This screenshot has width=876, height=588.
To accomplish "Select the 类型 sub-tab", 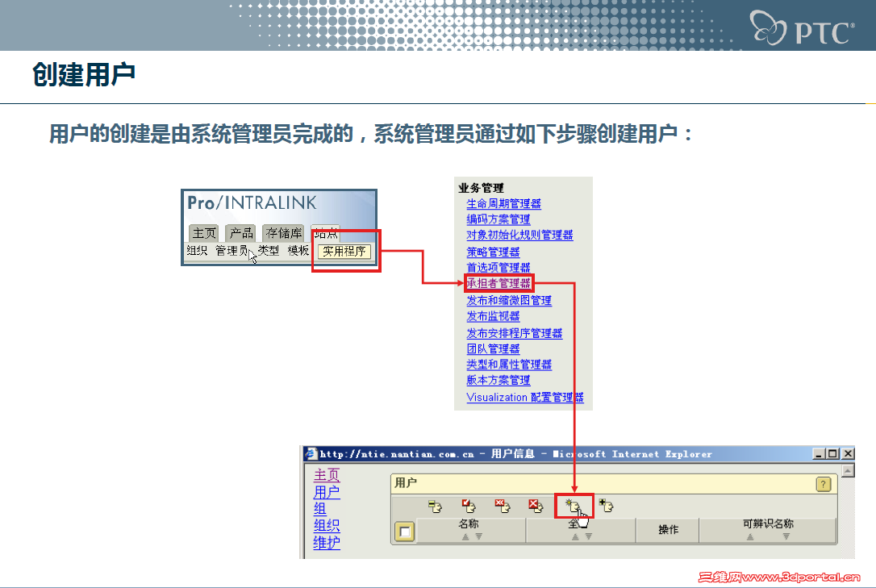I will coord(269,251).
